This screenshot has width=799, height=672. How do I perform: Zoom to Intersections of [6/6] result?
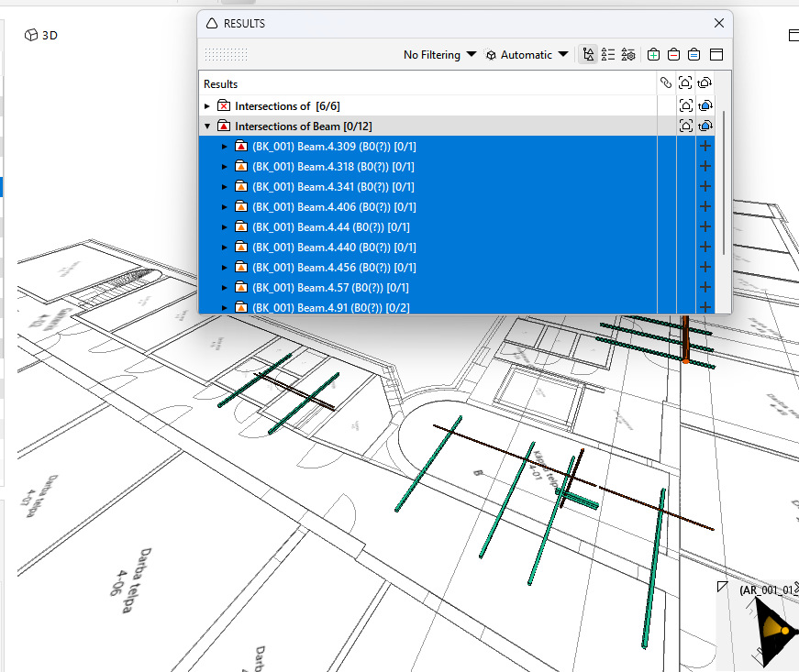(686, 105)
